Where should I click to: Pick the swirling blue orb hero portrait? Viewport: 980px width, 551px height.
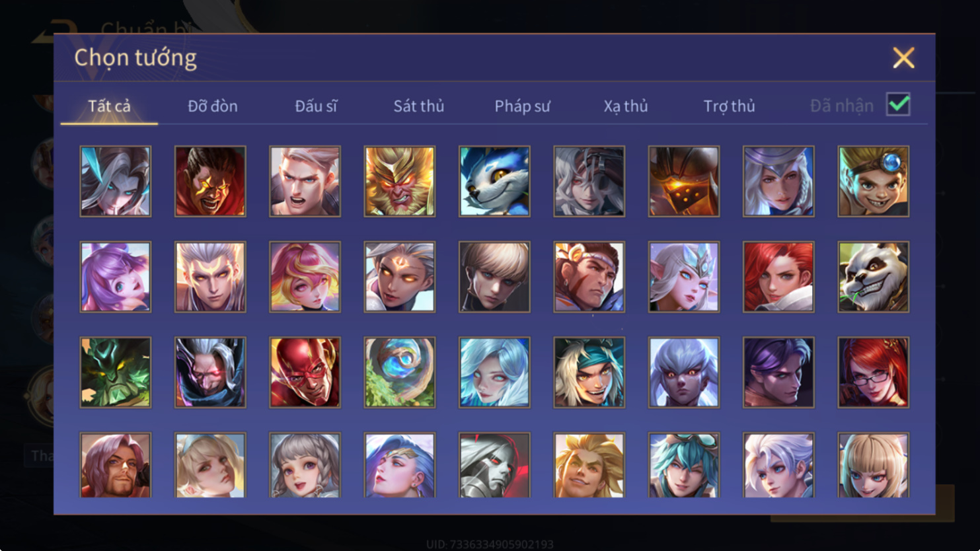(x=399, y=372)
